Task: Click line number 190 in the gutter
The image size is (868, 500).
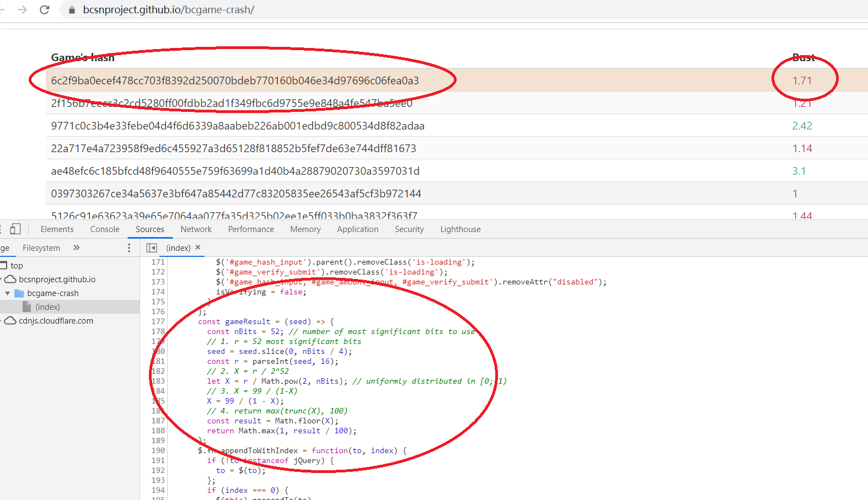Action: [x=158, y=450]
